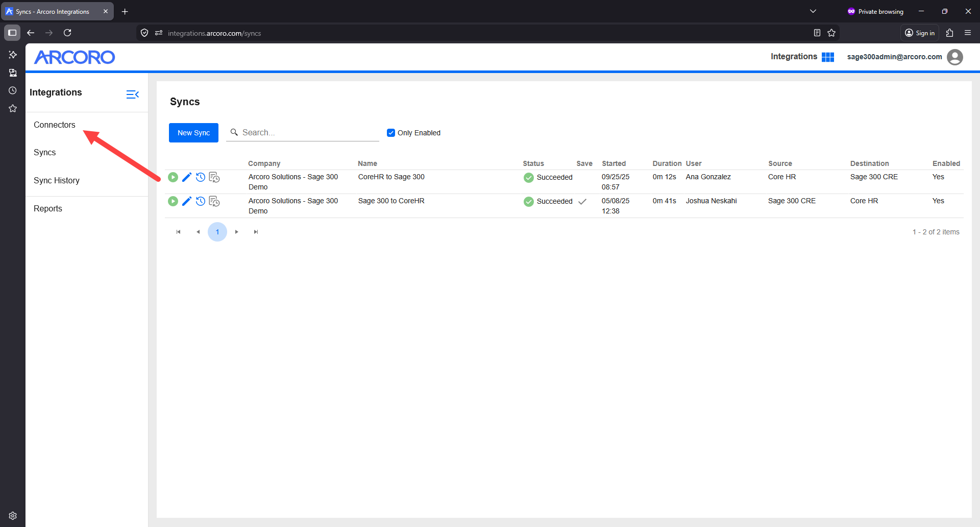Sort by Source column header
Screen dimensions: 980x527
coord(780,163)
